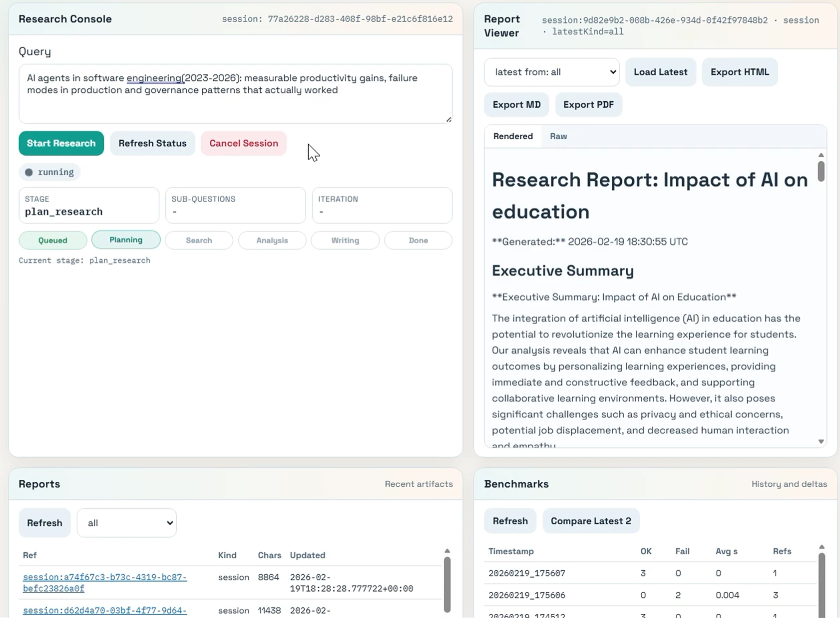Select the Writing stage pill
Image resolution: width=840 pixels, height=618 pixels.
(x=345, y=240)
